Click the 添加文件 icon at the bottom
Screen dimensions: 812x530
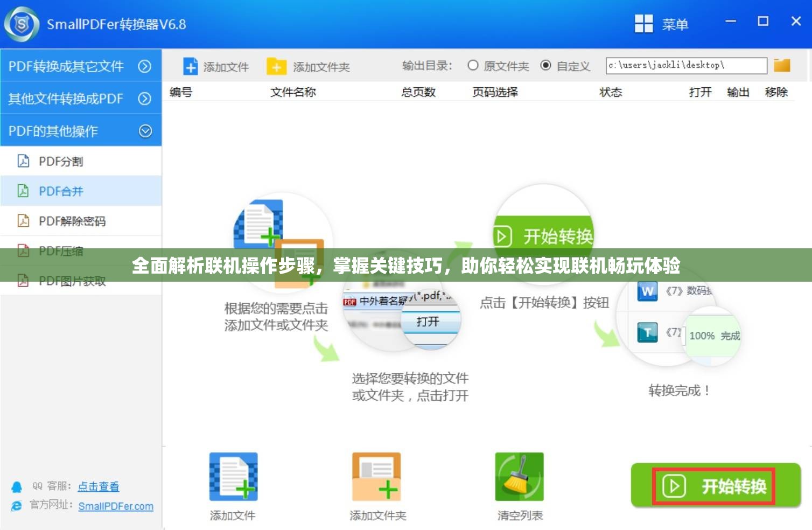[233, 476]
